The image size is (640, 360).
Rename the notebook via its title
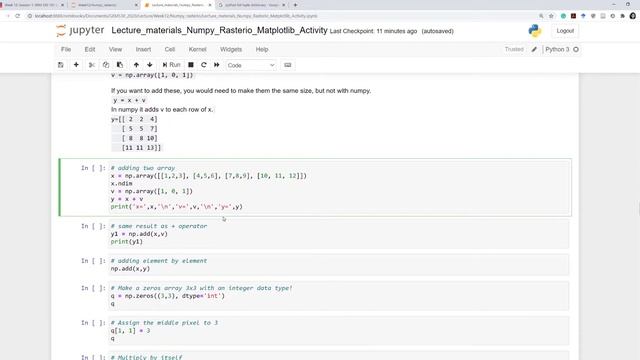219,31
